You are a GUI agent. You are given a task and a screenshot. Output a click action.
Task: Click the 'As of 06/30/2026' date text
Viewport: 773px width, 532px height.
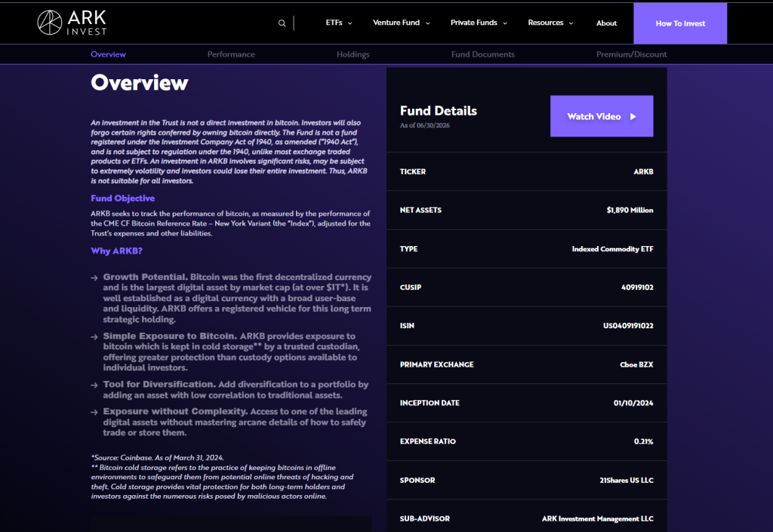[x=424, y=125]
